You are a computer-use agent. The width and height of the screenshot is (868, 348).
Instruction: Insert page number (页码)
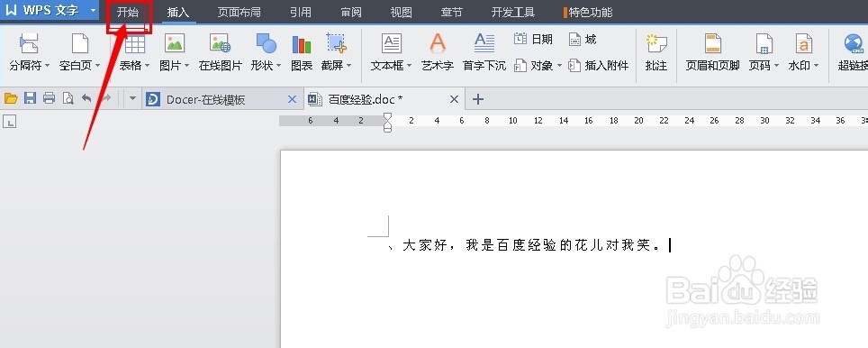764,52
